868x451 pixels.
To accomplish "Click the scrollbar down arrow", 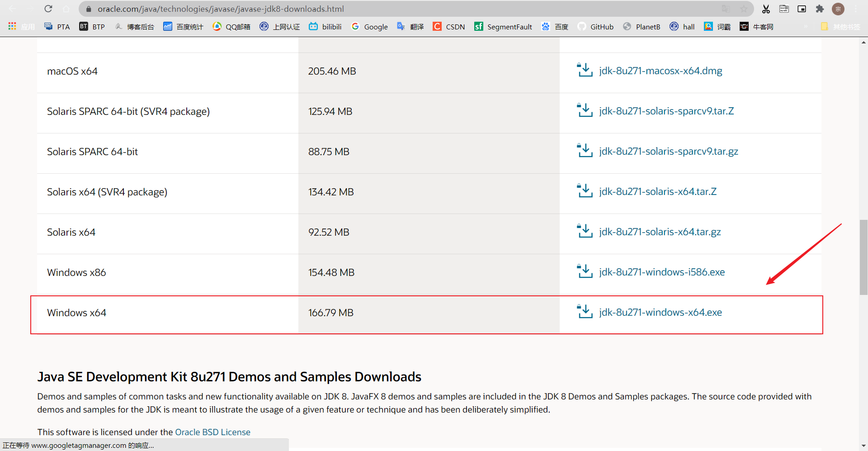I will tap(863, 446).
